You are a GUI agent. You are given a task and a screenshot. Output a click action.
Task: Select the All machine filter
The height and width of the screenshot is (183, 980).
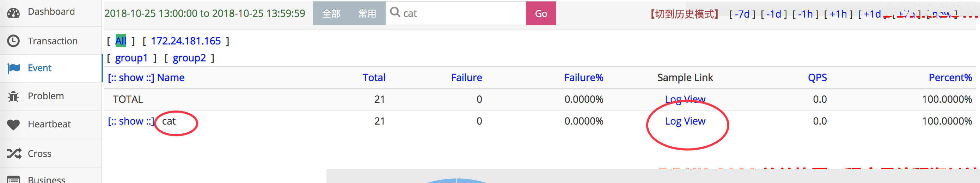pos(121,41)
